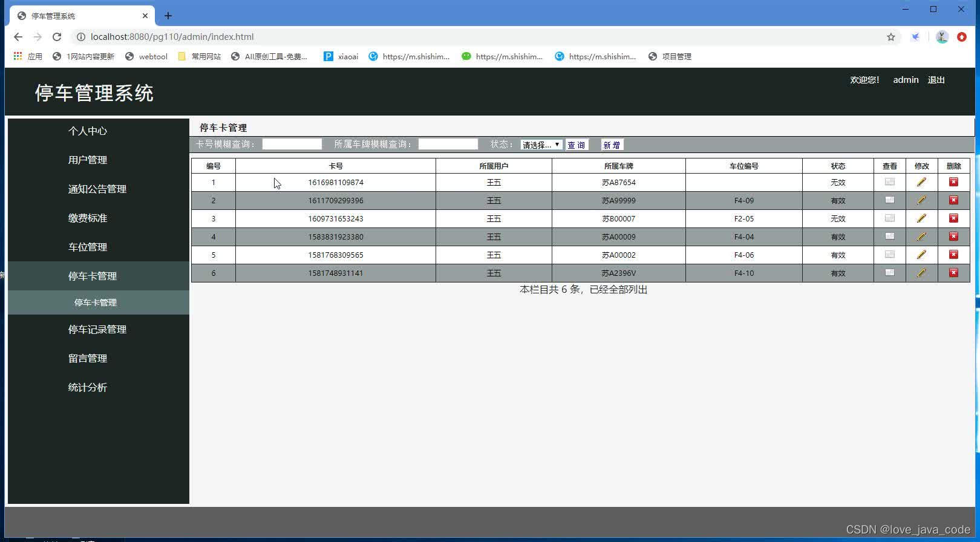Open 常用网站 bookmark folder
Screen dimensions: 980x542
coord(200,56)
